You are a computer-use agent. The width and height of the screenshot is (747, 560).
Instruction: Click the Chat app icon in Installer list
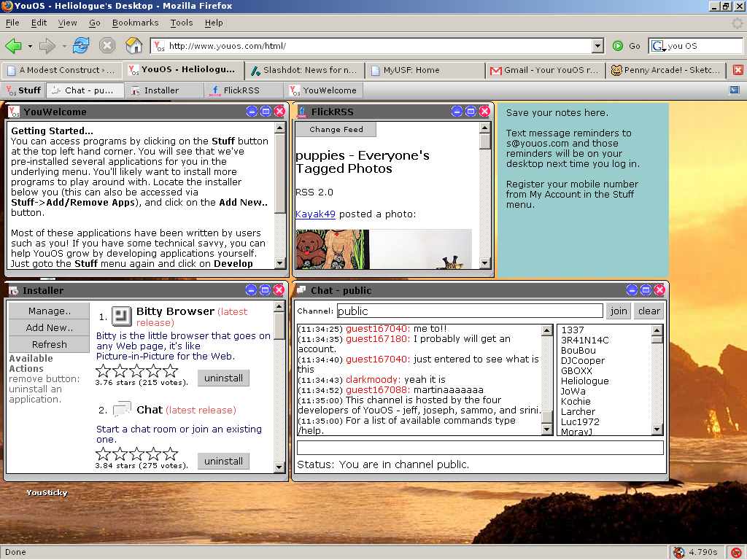[x=122, y=410]
